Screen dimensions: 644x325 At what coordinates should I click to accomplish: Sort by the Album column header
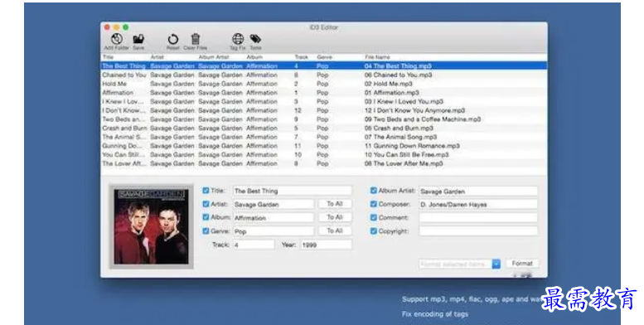254,57
